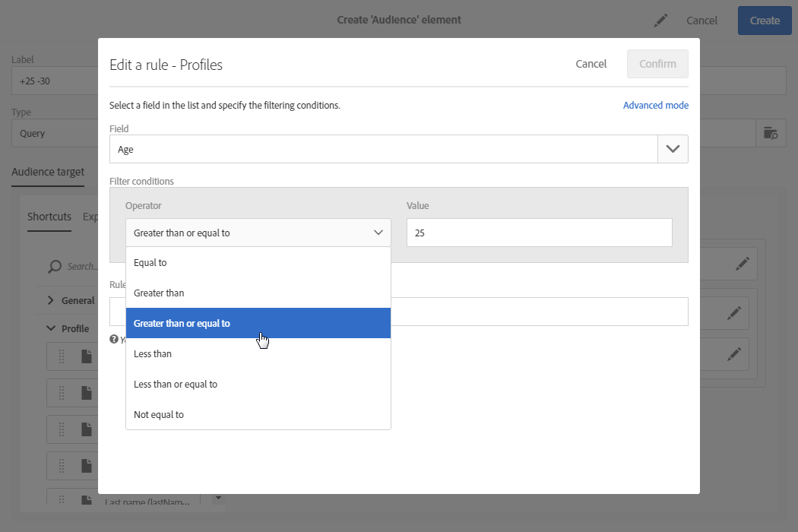Screen dimensions: 798x532
Task: Click the blue Create button
Action: pos(765,21)
